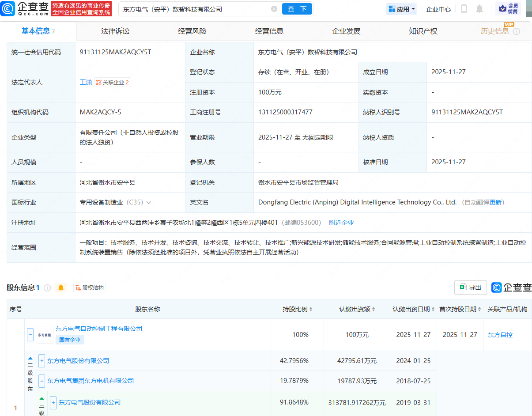Click the VIP badge on 历史信息

[509, 25]
